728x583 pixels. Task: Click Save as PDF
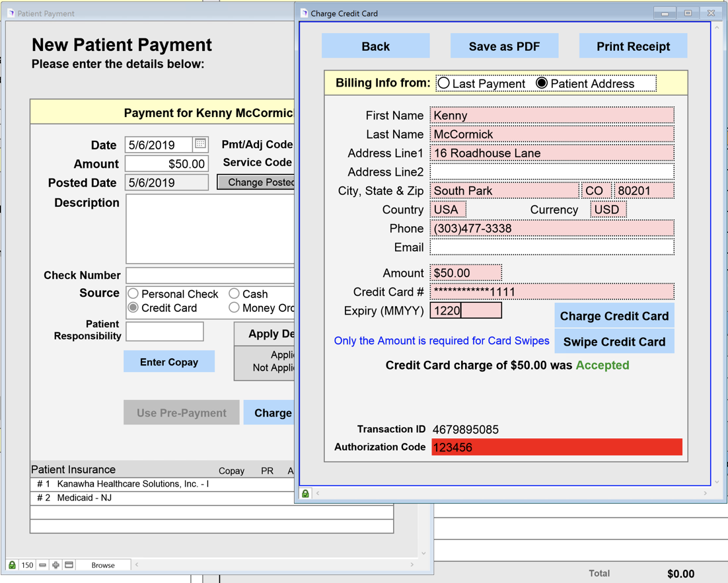[x=504, y=46]
